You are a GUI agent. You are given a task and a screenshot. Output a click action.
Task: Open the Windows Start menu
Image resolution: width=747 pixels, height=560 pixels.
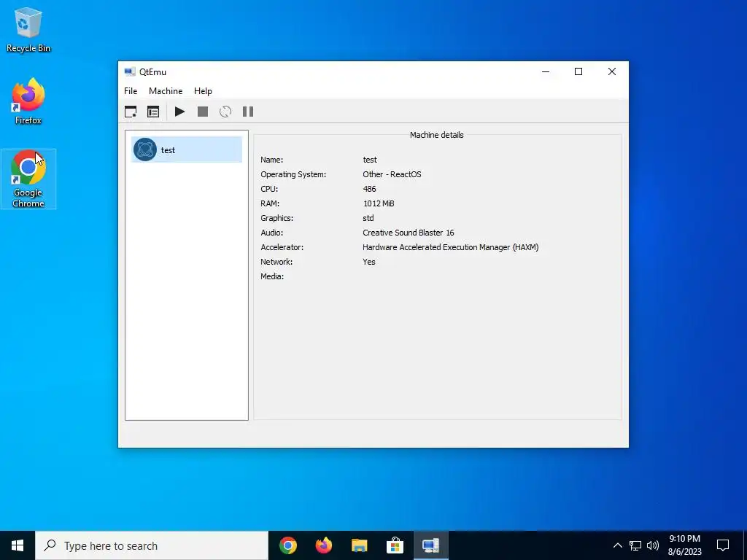click(18, 545)
